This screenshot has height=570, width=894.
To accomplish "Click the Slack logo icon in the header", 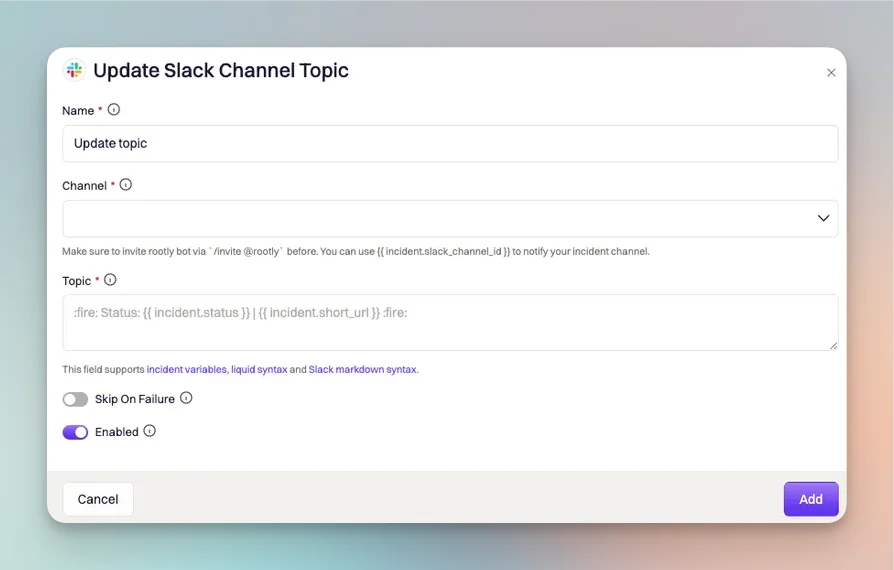I will [x=74, y=70].
